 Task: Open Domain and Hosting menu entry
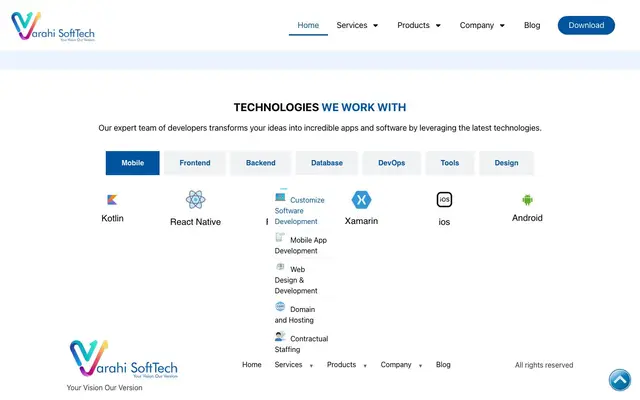(295, 314)
